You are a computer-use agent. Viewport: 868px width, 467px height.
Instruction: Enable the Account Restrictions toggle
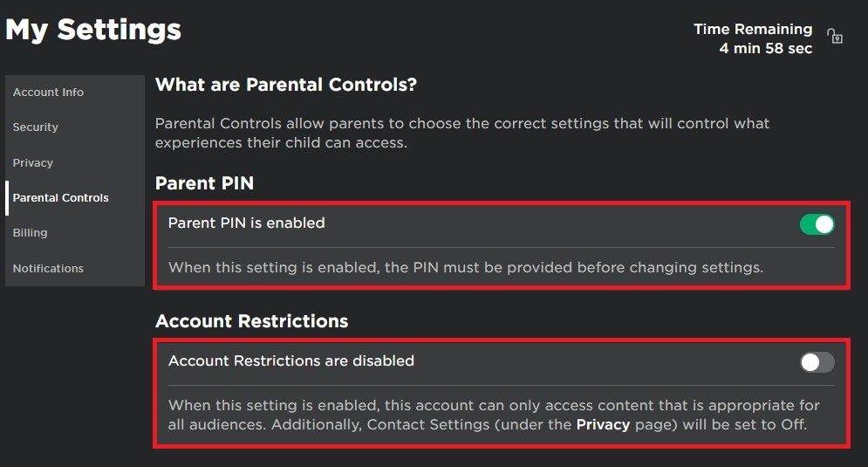tap(817, 362)
